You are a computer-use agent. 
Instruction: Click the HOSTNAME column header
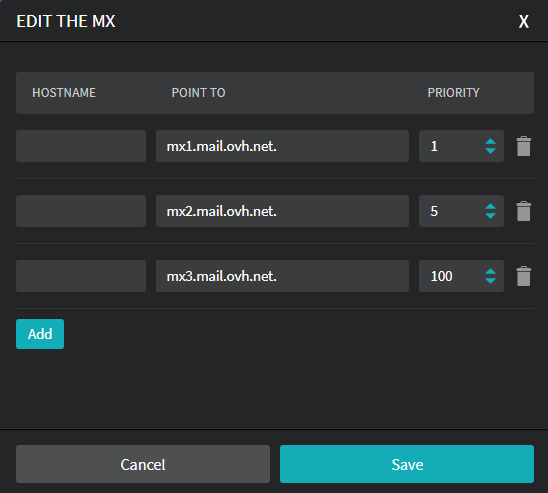pos(64,93)
